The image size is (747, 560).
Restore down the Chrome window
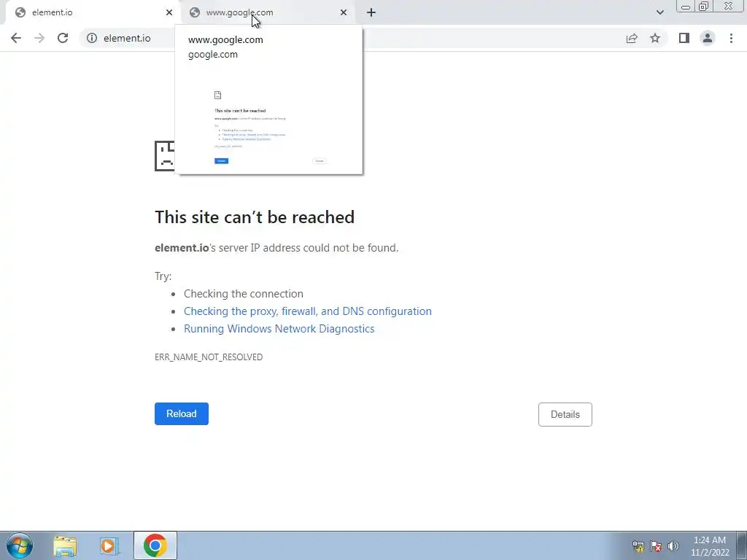(704, 6)
